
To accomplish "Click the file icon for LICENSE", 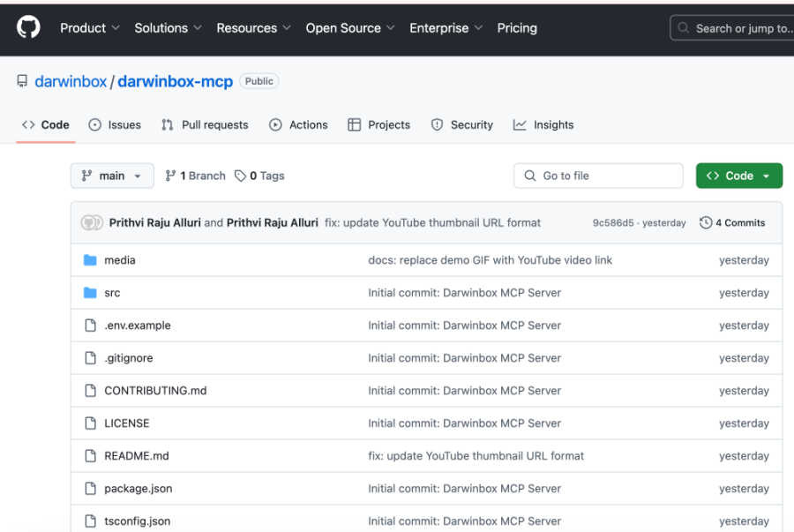I will pos(90,423).
